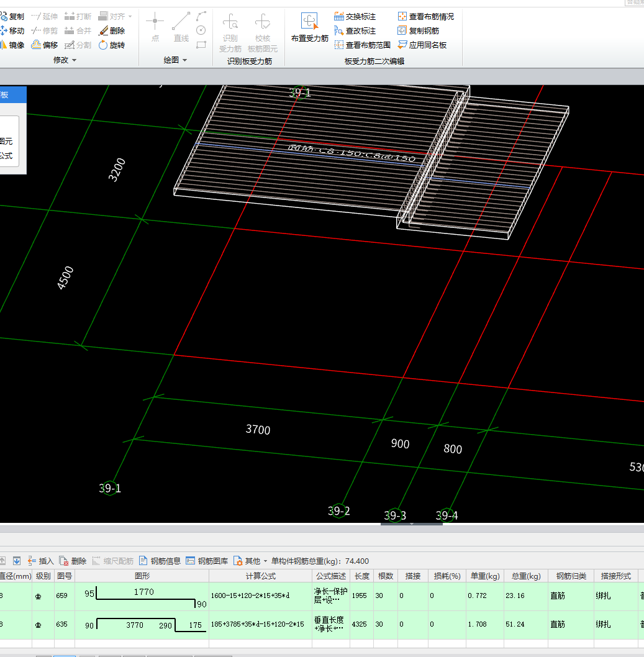The height and width of the screenshot is (657, 644).
Task: Click the 长度 column header
Action: tap(361, 576)
